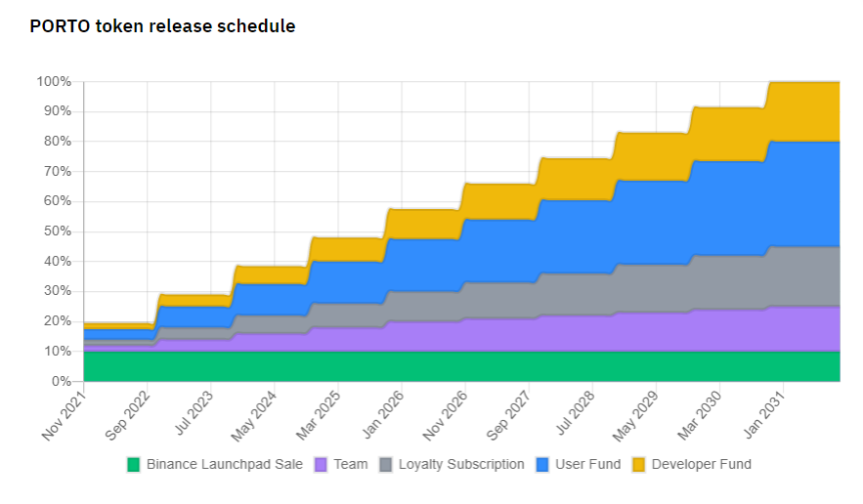The height and width of the screenshot is (504, 863).
Task: Select the Nov 2021 axis label
Action: pos(64,416)
